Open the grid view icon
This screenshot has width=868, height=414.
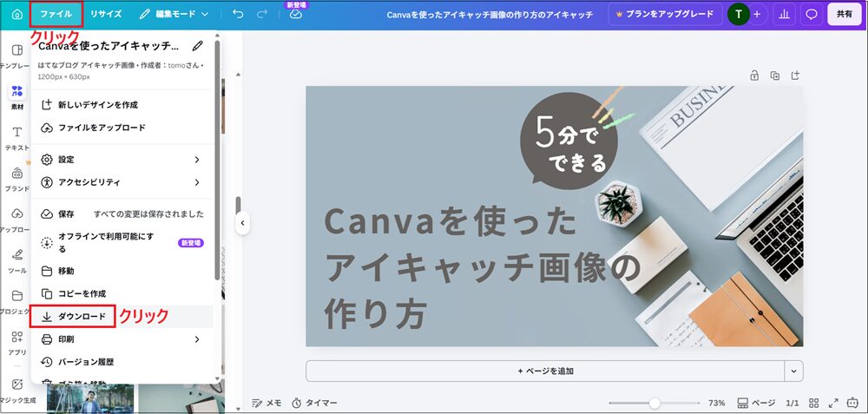coord(813,403)
